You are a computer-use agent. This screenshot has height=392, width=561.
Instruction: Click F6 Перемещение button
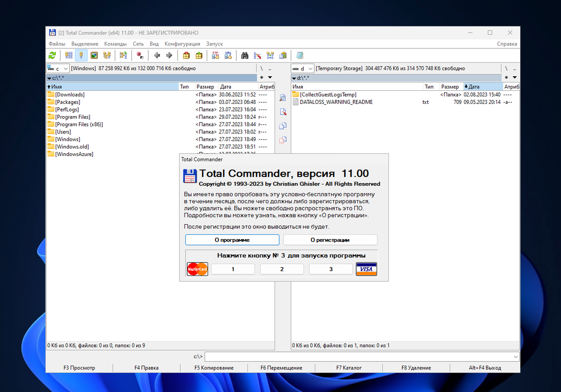(281, 368)
